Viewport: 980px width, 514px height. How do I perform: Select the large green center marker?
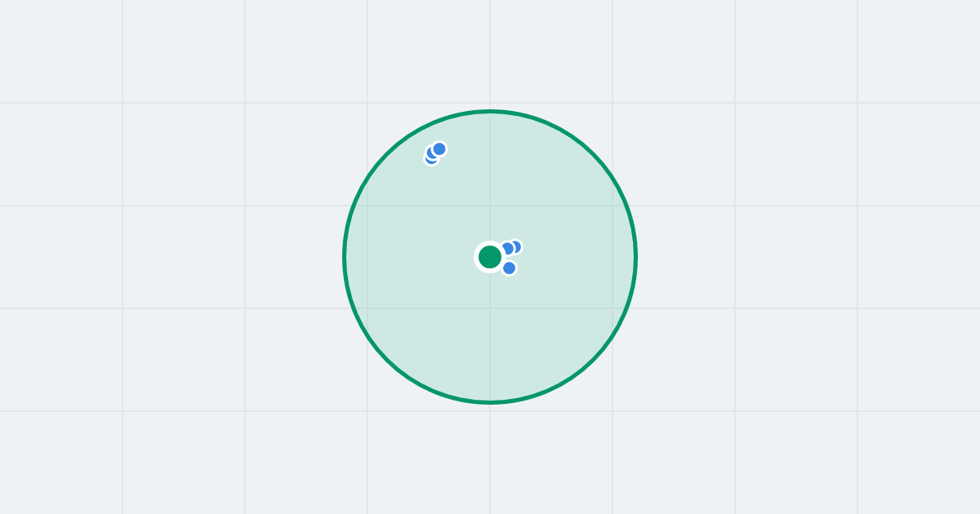coord(490,257)
